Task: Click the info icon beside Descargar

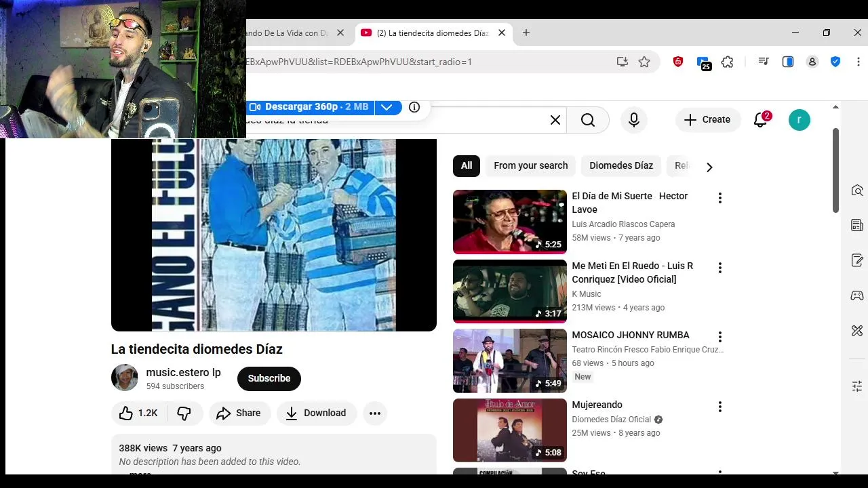Action: (414, 107)
